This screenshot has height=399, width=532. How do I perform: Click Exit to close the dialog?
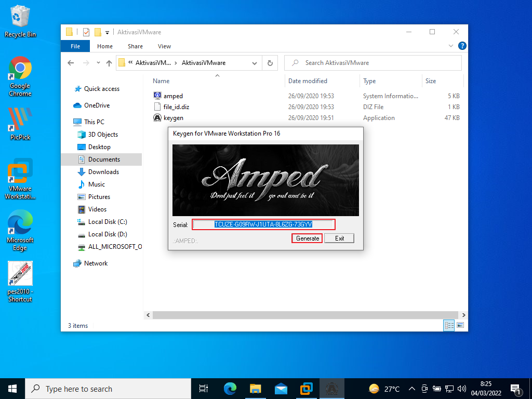point(339,238)
